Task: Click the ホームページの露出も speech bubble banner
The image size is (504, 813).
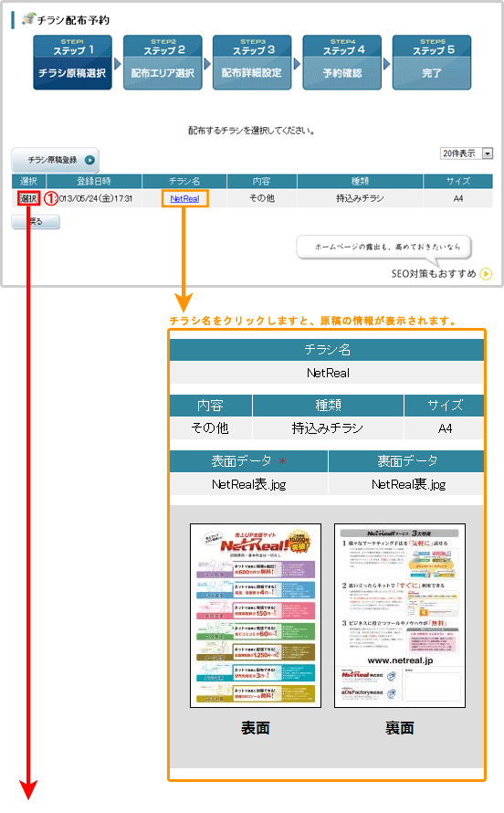Action: coord(383,248)
